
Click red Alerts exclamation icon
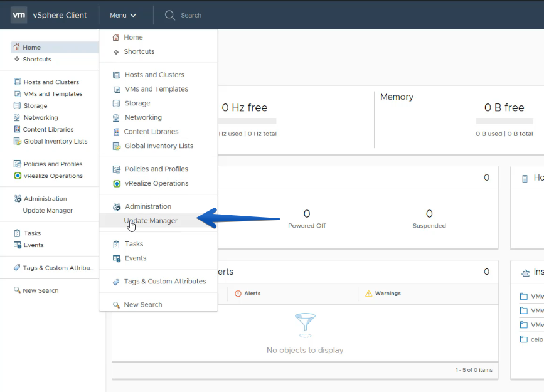tap(238, 294)
